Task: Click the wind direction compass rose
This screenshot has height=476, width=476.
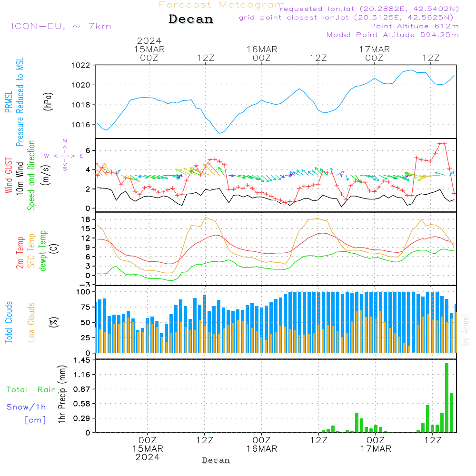Action: 64,155
